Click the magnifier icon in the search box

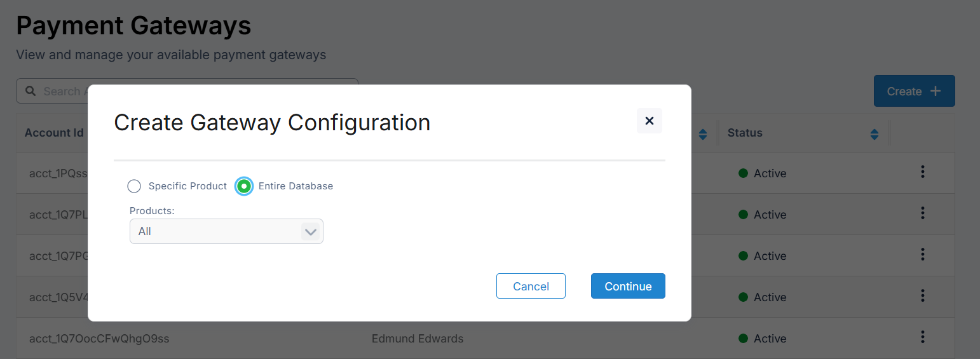click(31, 91)
